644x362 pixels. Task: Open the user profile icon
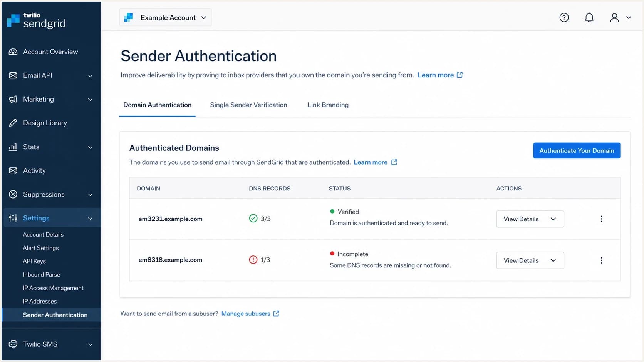614,17
